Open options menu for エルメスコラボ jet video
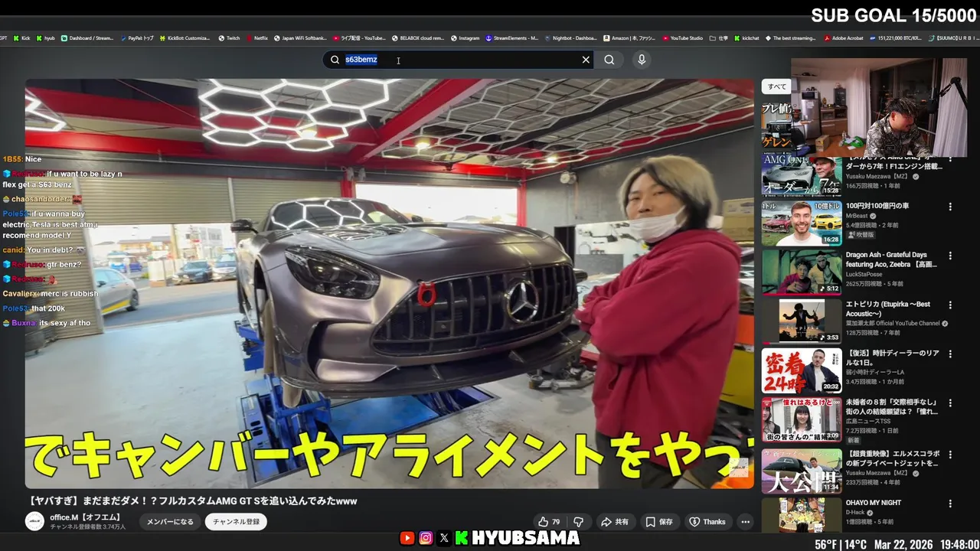 [950, 454]
